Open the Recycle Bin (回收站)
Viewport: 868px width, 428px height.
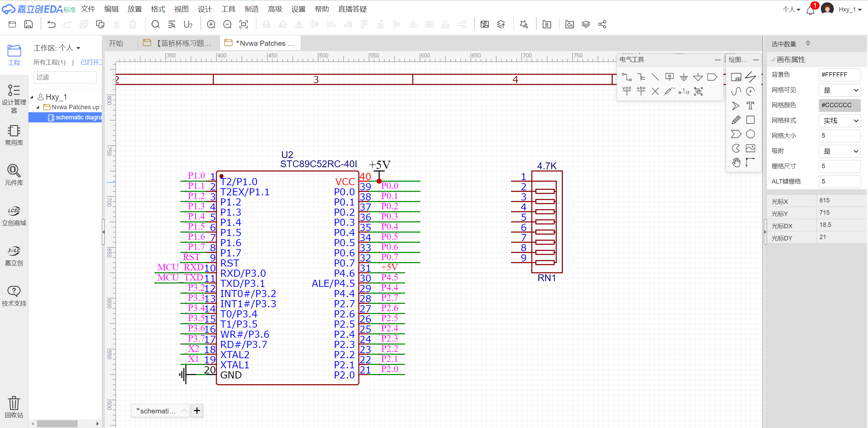14,407
